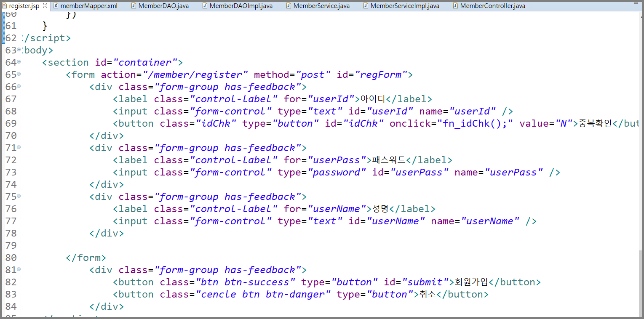Image resolution: width=644 pixels, height=319 pixels.
Task: Click line number 69 in the gutter
Action: 11,123
